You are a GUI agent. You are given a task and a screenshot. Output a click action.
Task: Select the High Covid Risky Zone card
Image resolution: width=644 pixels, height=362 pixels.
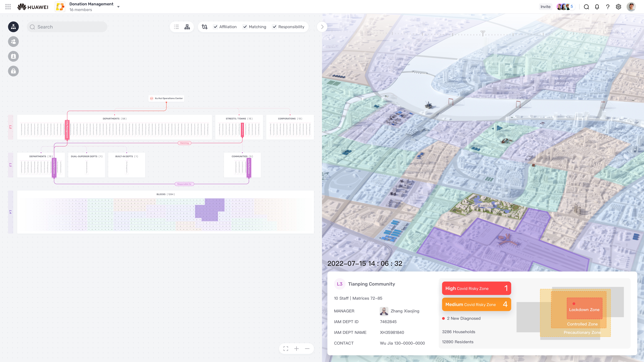point(476,288)
